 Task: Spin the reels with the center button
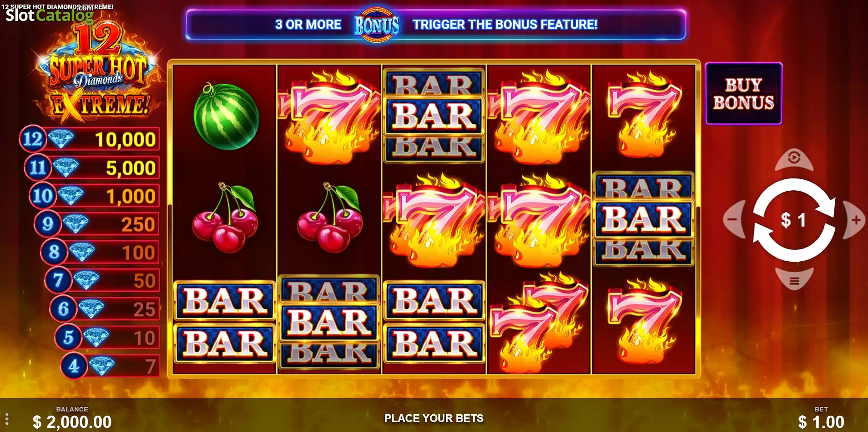click(794, 220)
